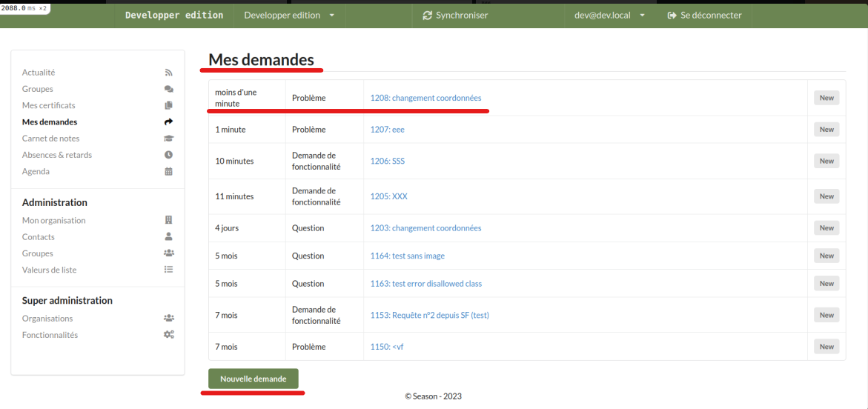The height and width of the screenshot is (409, 868).
Task: Click the New badge for request 1150
Action: [826, 347]
